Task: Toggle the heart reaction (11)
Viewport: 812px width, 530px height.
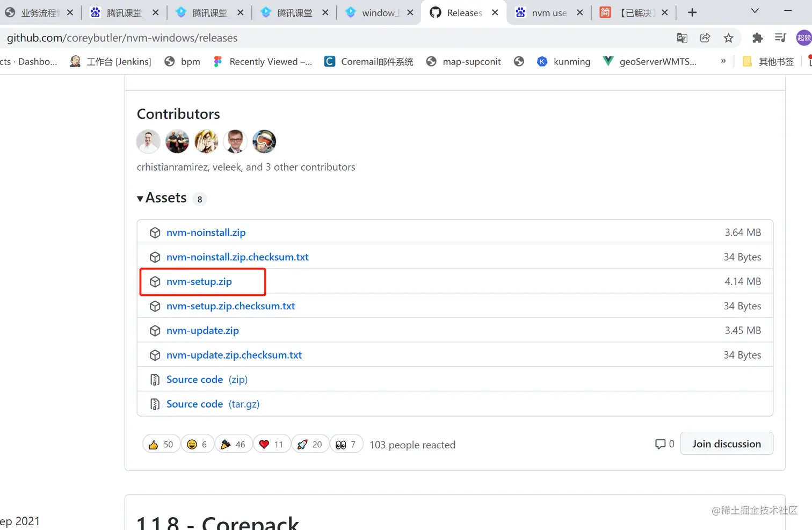Action: pos(272,445)
